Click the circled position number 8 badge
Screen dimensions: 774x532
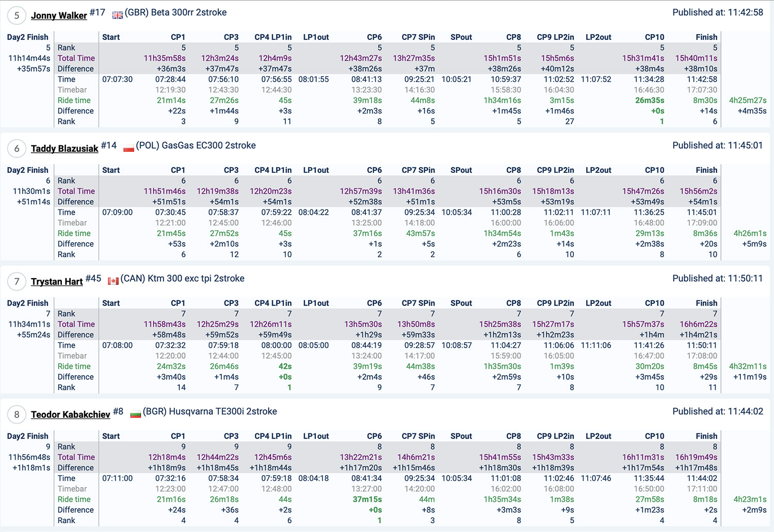(x=17, y=414)
